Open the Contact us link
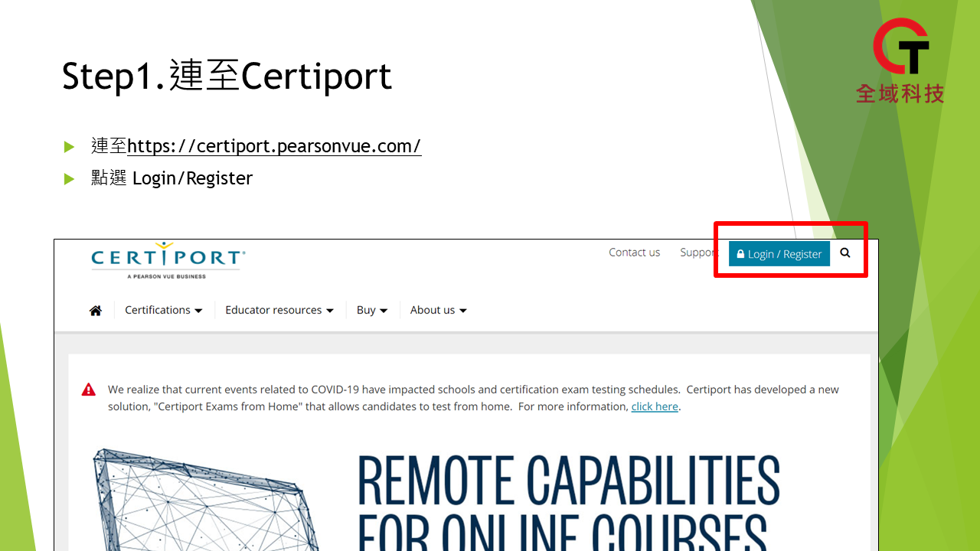 coord(635,253)
